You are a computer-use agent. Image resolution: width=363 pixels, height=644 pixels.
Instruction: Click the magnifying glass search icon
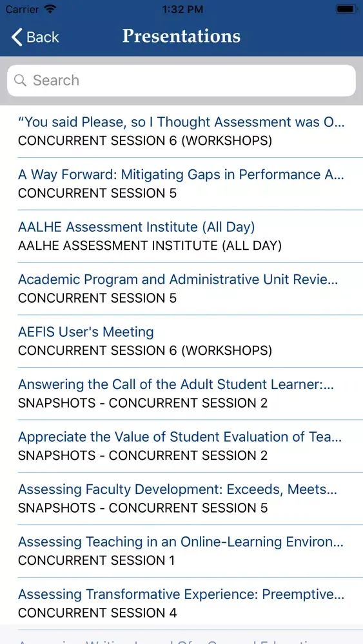[20, 80]
